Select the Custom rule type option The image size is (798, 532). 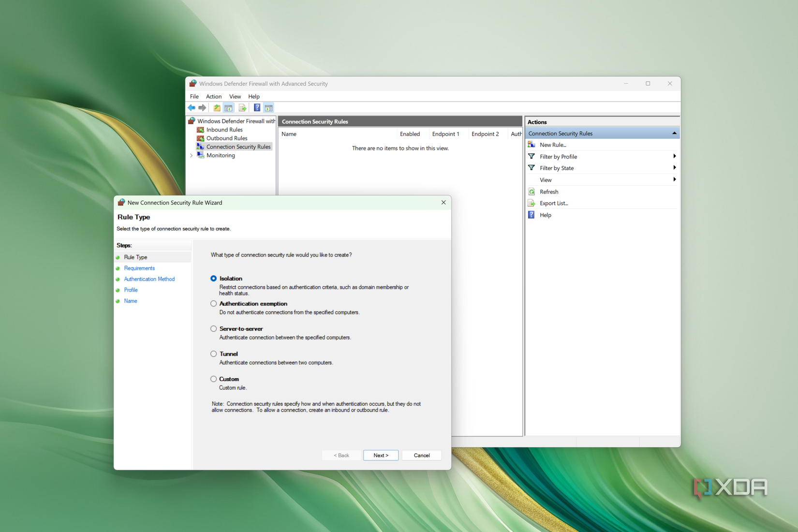pos(213,379)
